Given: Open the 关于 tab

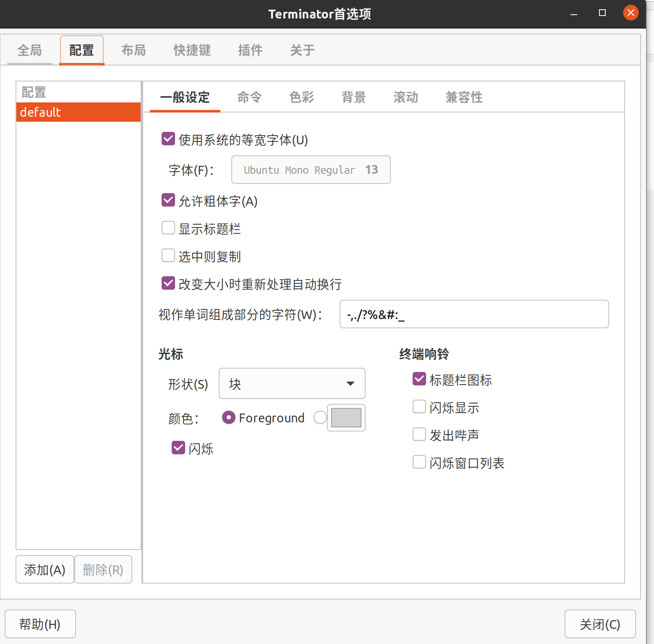Looking at the screenshot, I should [x=302, y=50].
